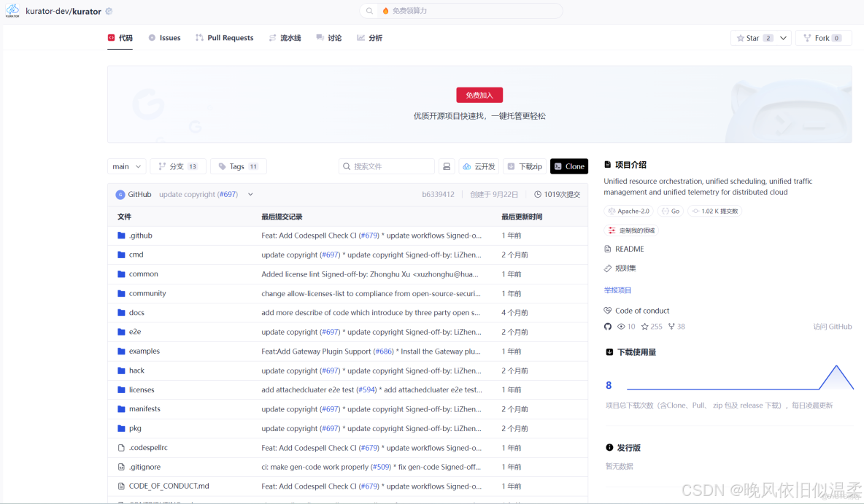The width and height of the screenshot is (864, 504).
Task: Open the Clone panel
Action: (569, 166)
